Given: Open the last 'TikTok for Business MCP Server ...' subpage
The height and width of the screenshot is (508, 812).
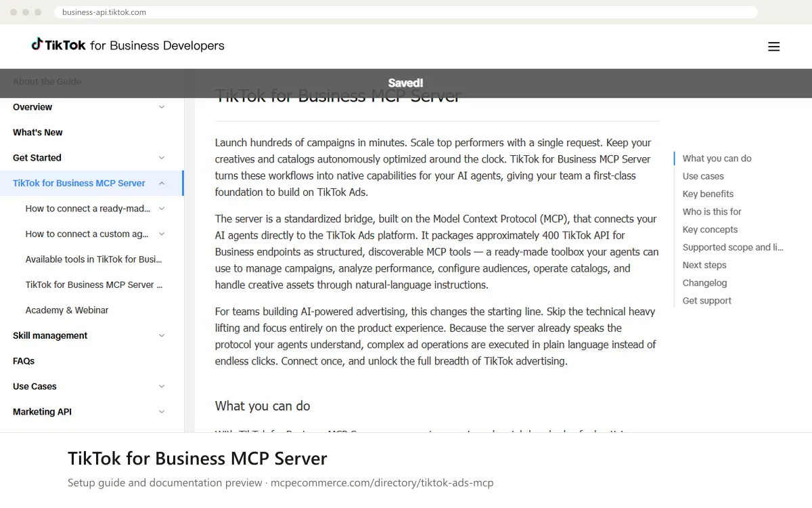Looking at the screenshot, I should coord(94,284).
